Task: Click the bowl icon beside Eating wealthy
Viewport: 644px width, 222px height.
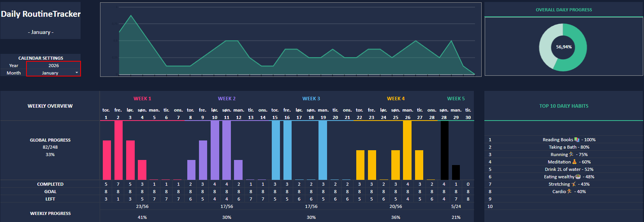Action: (x=578, y=176)
